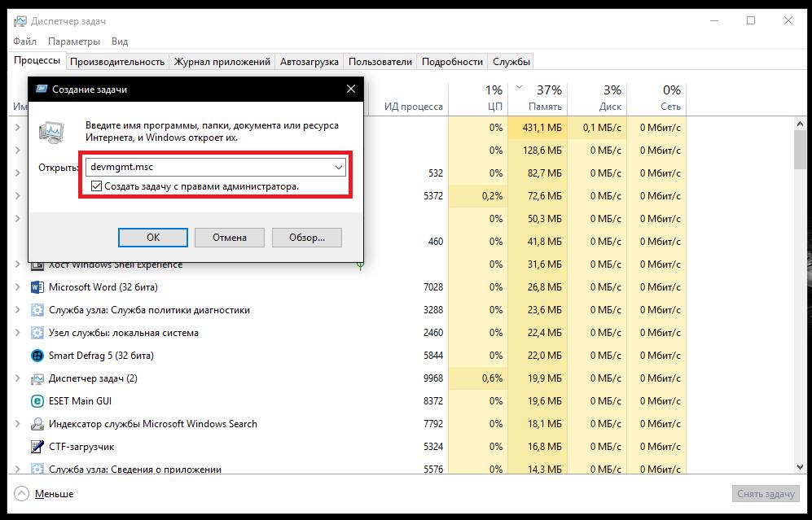Close the Создание задачи dialog
This screenshot has height=520, width=812.
pos(350,89)
